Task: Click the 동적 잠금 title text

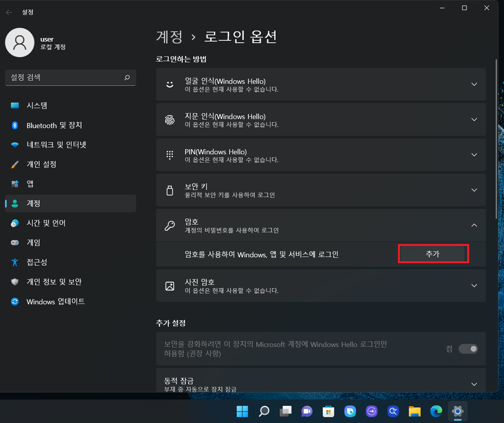Action: (x=179, y=381)
